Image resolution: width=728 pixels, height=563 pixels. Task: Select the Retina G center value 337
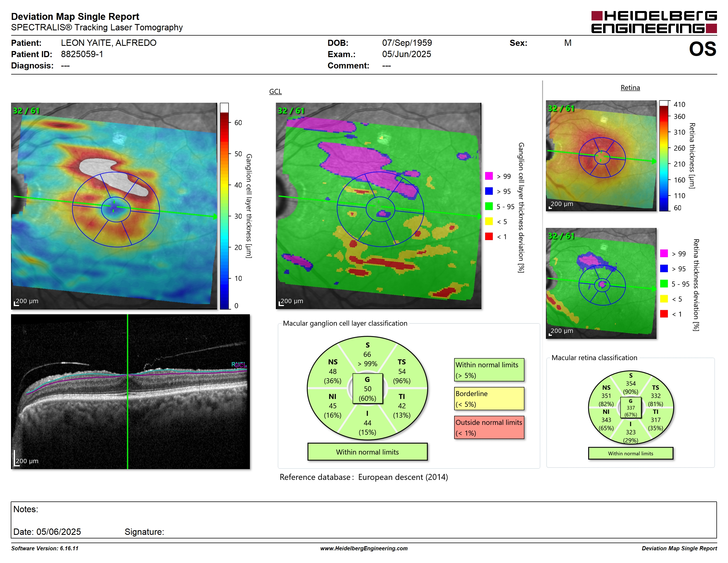click(630, 408)
